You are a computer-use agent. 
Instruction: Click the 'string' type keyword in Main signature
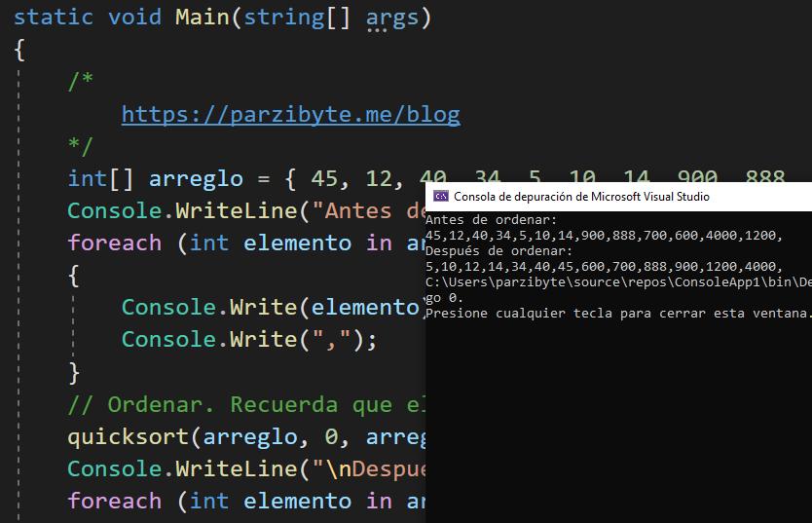(x=283, y=19)
